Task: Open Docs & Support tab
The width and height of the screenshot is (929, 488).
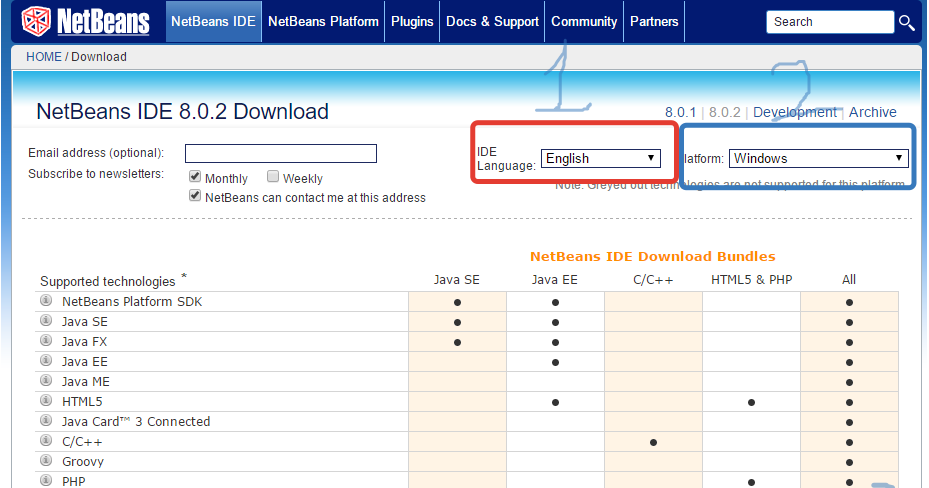Action: 492,21
